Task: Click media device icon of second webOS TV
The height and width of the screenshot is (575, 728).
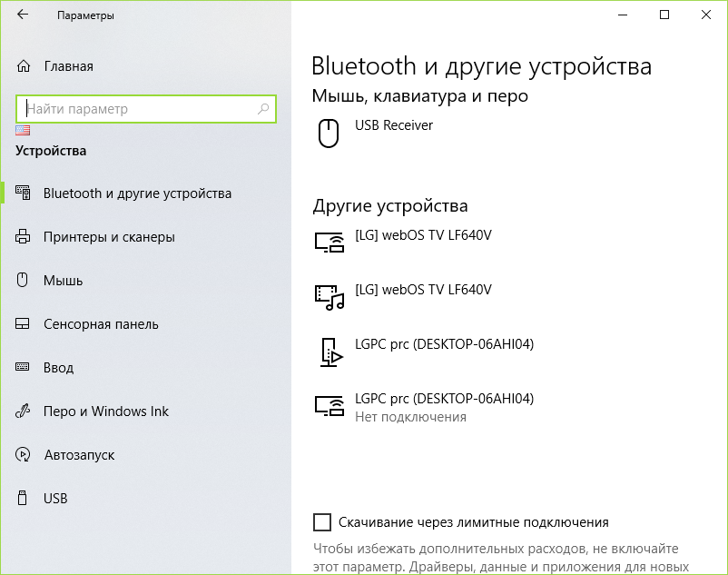Action: click(330, 297)
